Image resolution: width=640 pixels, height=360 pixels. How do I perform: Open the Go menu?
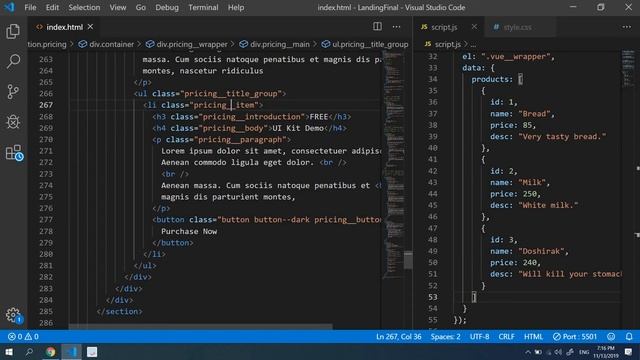140,7
